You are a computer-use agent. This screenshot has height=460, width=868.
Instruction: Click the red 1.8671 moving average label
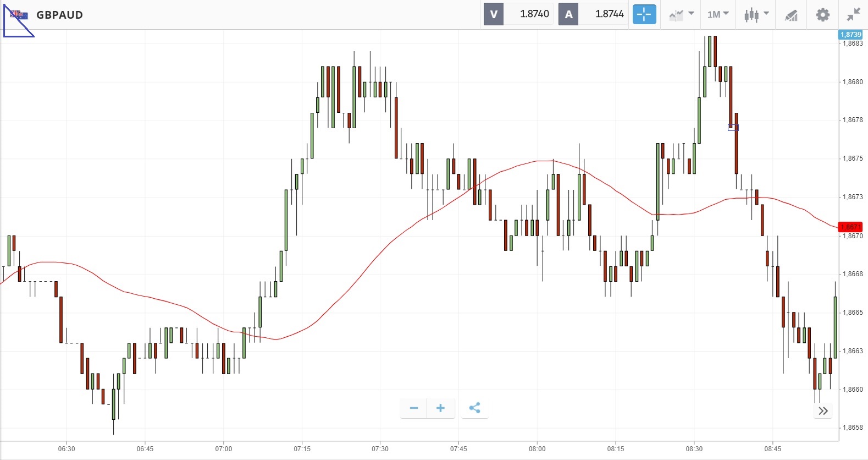[x=850, y=227]
